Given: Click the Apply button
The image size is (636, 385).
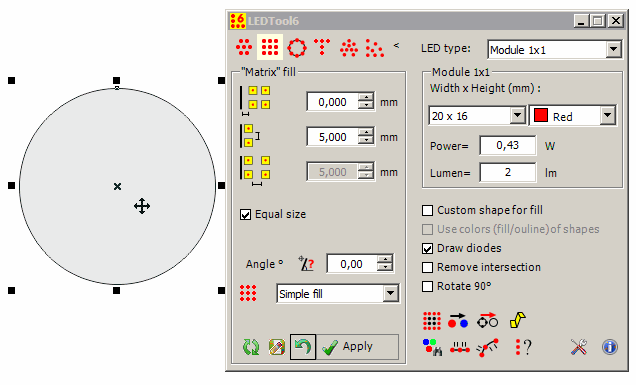Looking at the screenshot, I should click(357, 347).
